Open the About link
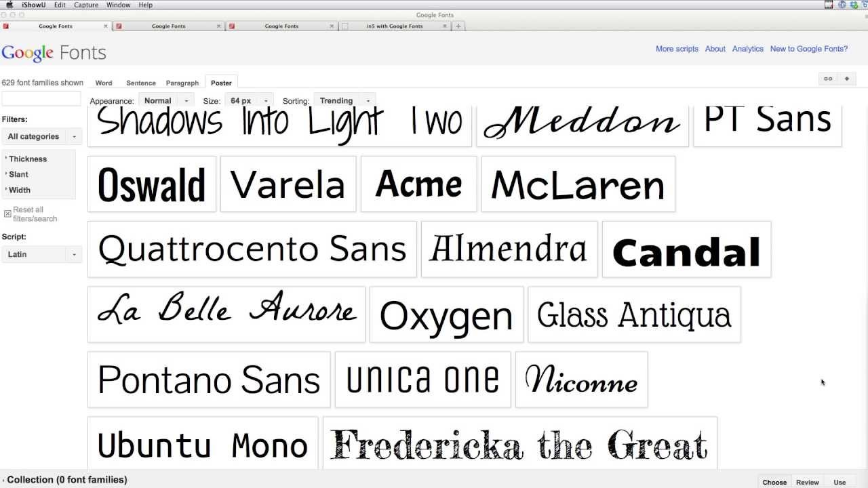The image size is (868, 488). point(715,49)
